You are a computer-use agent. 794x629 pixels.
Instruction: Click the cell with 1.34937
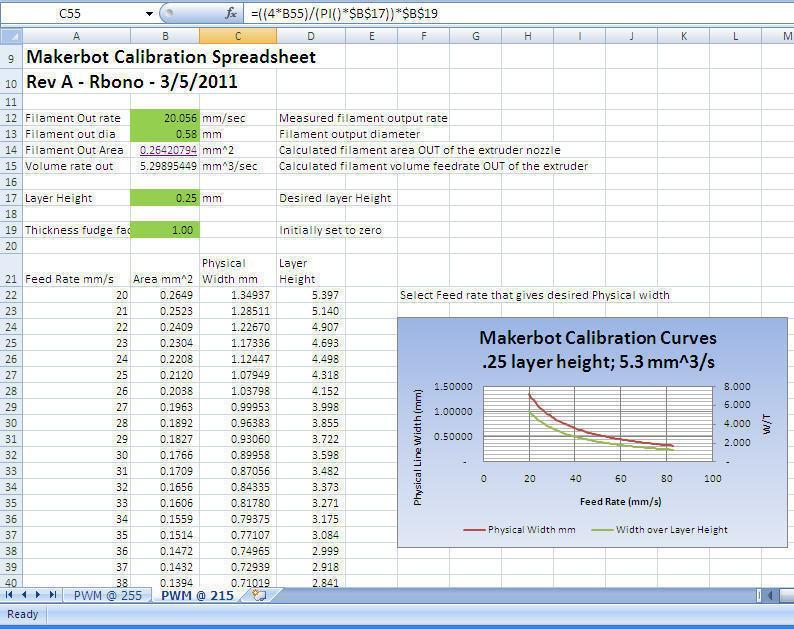tap(238, 295)
